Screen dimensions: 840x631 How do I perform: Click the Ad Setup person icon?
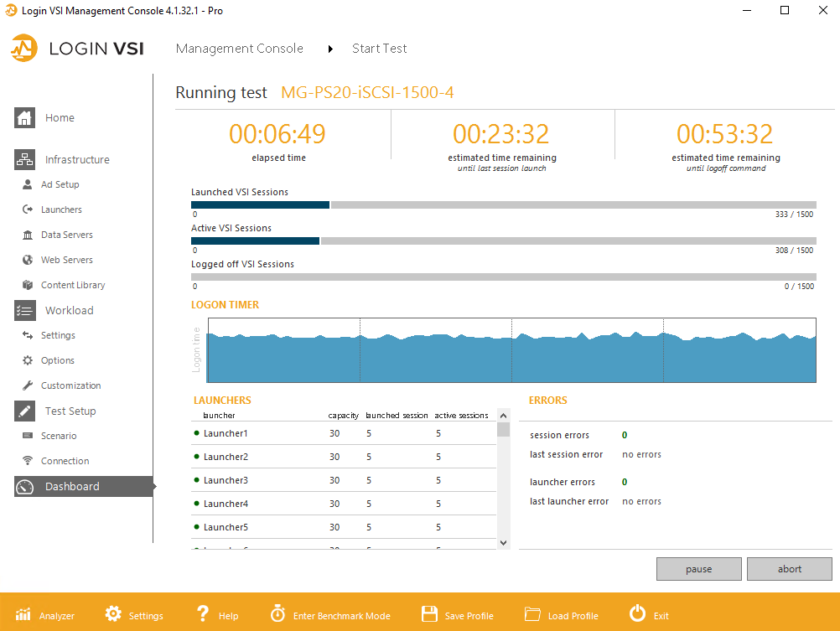pyautogui.click(x=28, y=184)
